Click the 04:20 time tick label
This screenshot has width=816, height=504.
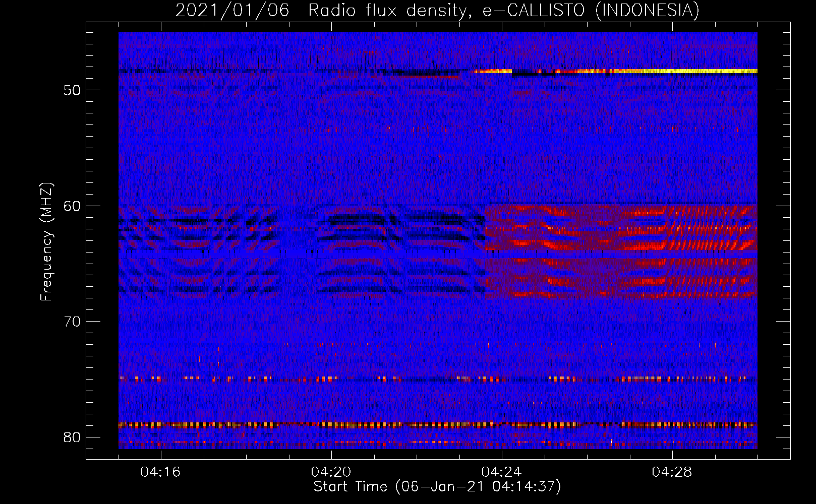tap(331, 472)
